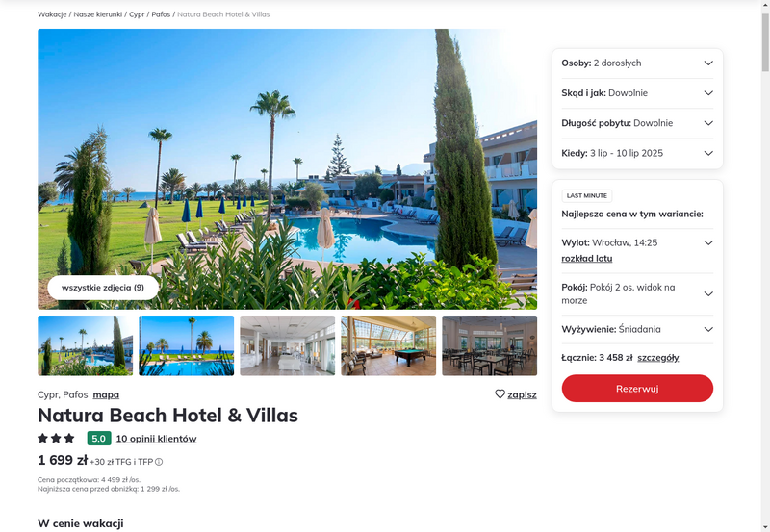Click the info icon next to TFG i TFP
Image resolution: width=770 pixels, height=532 pixels.
[x=159, y=462]
